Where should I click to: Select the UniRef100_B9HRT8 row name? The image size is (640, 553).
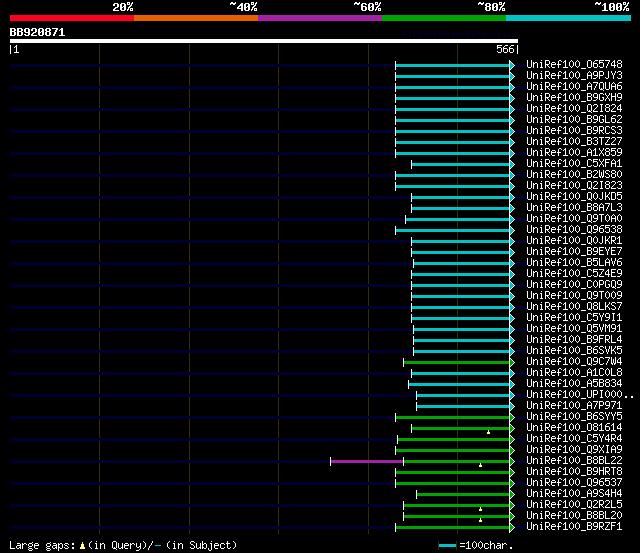(x=574, y=472)
